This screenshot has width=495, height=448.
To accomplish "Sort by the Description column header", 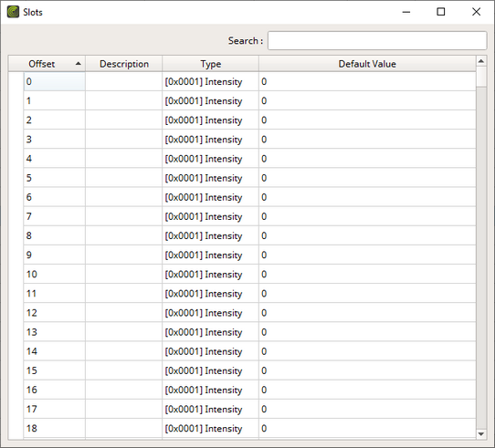I will pyautogui.click(x=124, y=64).
